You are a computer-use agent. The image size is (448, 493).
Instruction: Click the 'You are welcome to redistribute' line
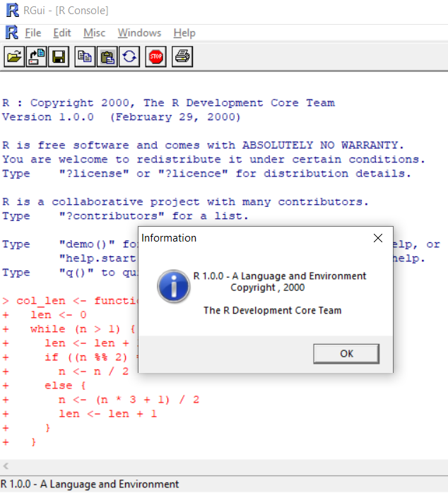pos(213,160)
